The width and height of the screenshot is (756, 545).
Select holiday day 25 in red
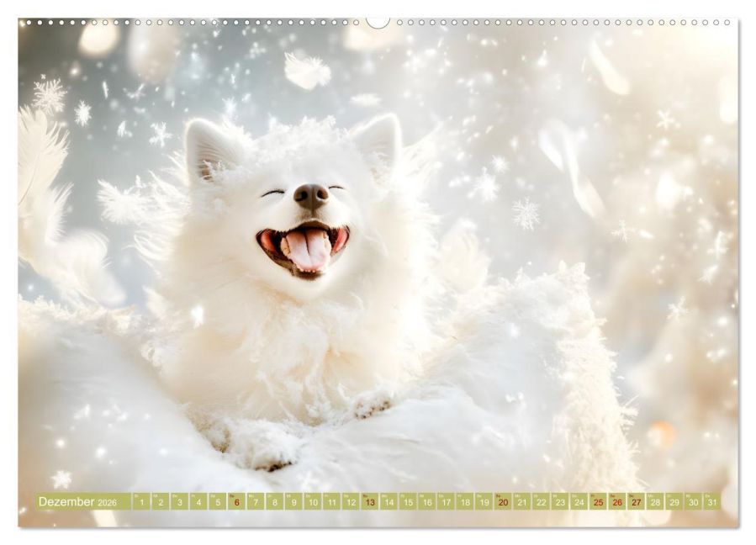(x=598, y=502)
